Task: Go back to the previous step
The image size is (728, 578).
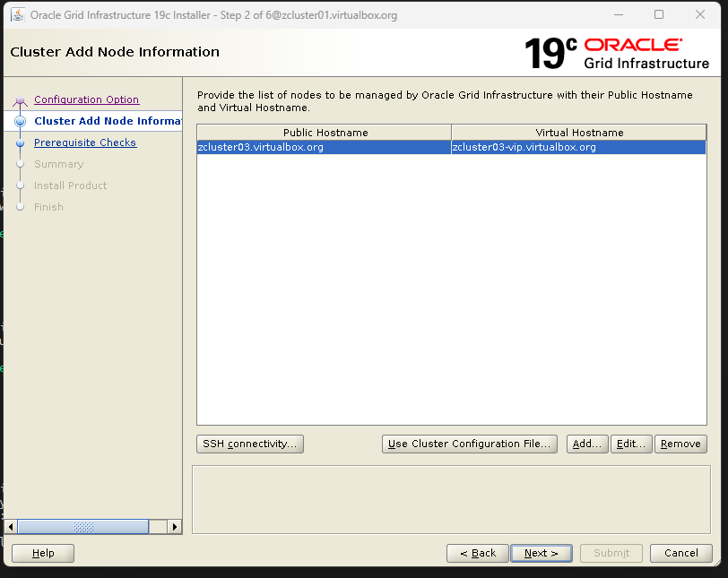Action: 477,553
